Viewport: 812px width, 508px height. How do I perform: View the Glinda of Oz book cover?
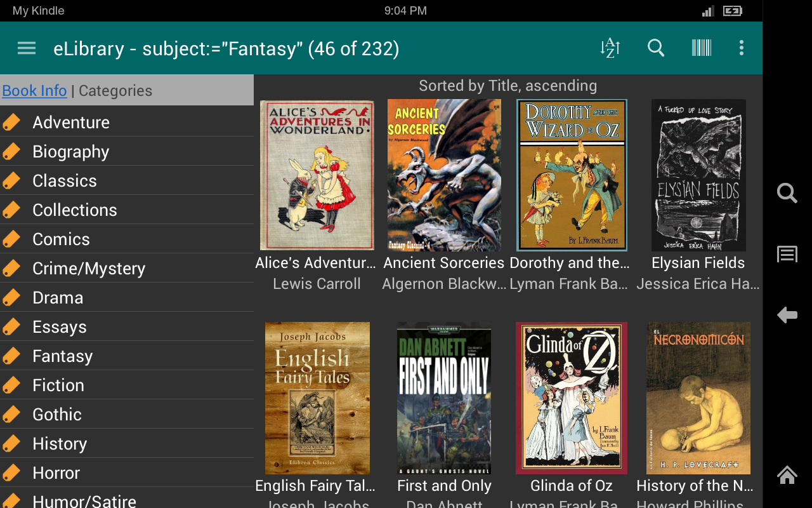click(x=571, y=398)
